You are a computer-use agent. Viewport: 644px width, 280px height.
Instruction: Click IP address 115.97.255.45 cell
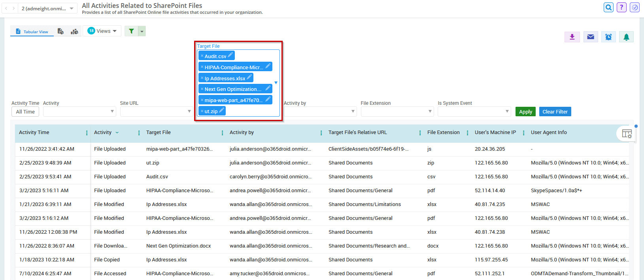(491, 260)
